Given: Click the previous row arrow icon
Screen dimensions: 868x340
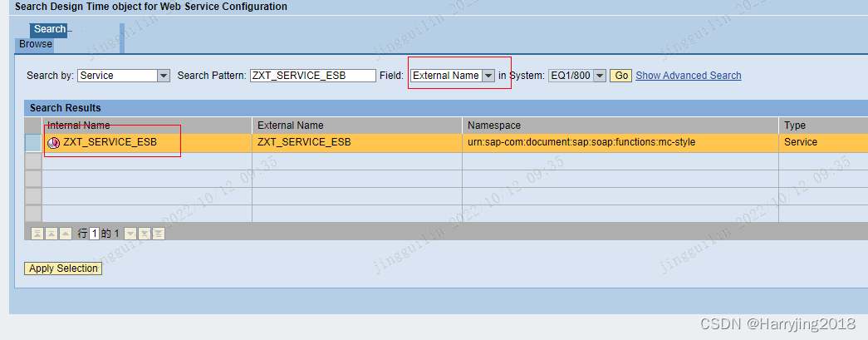Looking at the screenshot, I should tap(66, 234).
